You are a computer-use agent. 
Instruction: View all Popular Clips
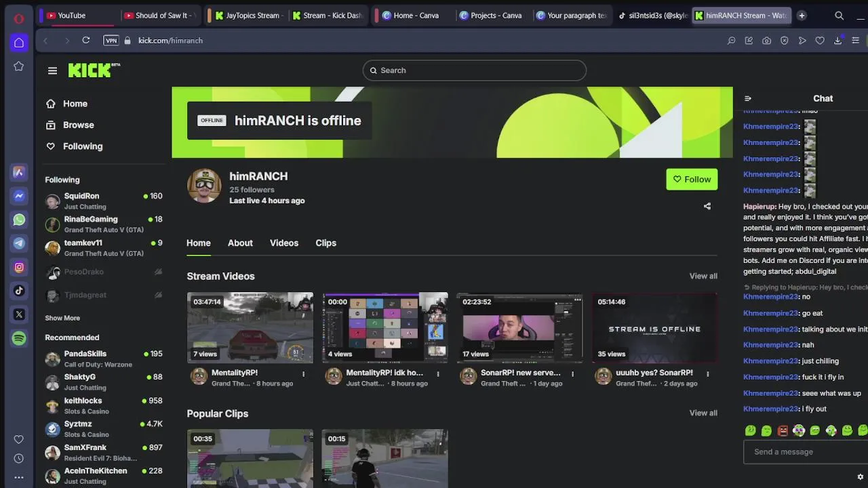(703, 413)
